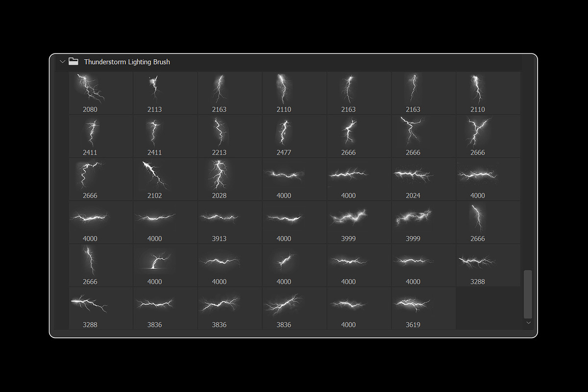Pick the Y-shaped 2666 brush in the last column

[x=488, y=136]
